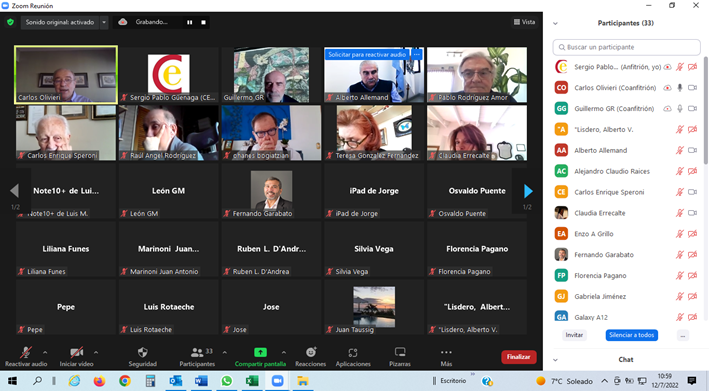Click Silenciar a todos button

631,335
